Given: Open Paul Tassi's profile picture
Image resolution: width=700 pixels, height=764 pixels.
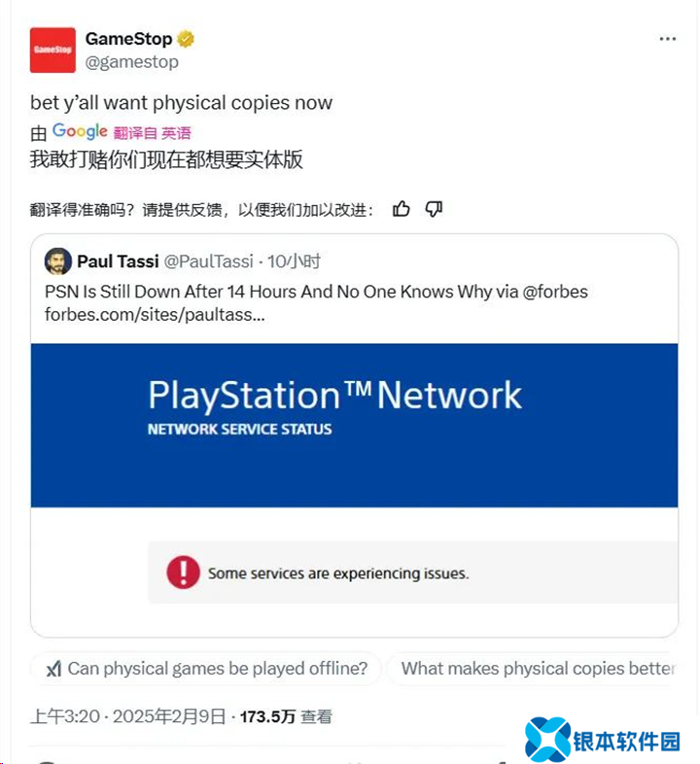Looking at the screenshot, I should (57, 261).
